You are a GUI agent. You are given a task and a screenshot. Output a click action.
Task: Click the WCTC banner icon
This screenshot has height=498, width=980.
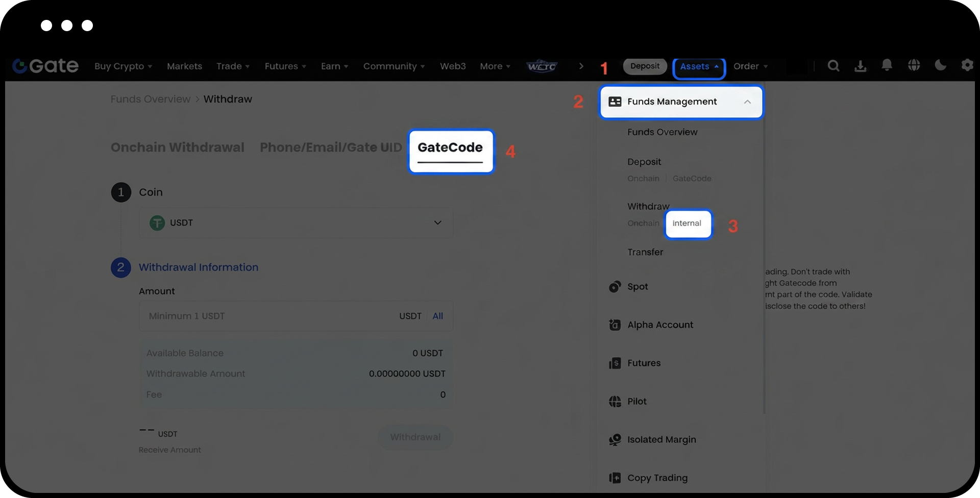tap(542, 66)
